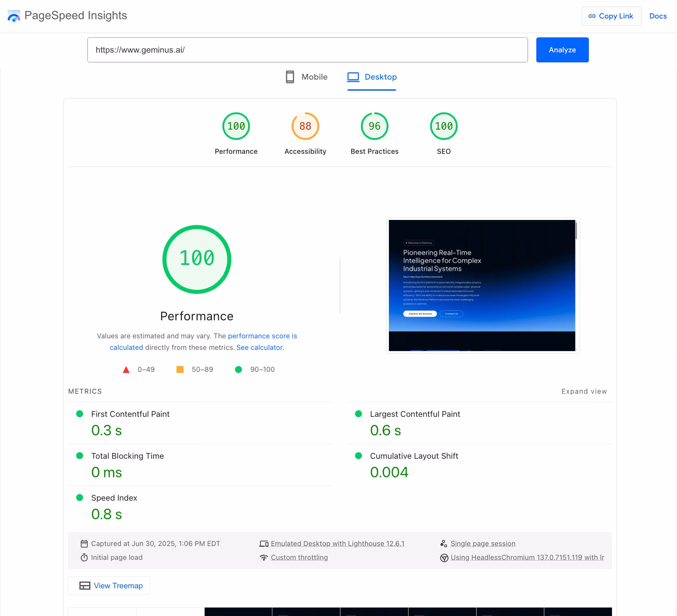The width and height of the screenshot is (677, 616).
Task: Click the PageSpeed Insights title text
Action: pos(76,16)
